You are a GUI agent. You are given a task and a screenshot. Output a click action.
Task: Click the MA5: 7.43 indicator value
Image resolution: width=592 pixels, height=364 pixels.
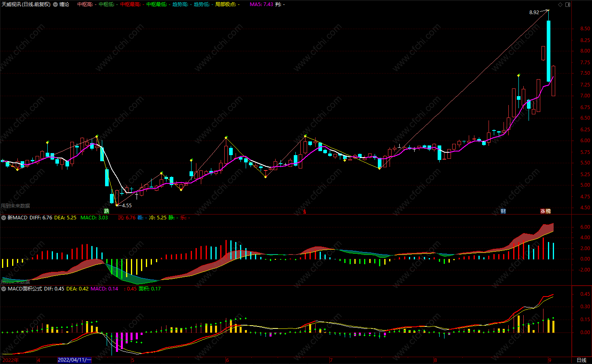tap(261, 4)
